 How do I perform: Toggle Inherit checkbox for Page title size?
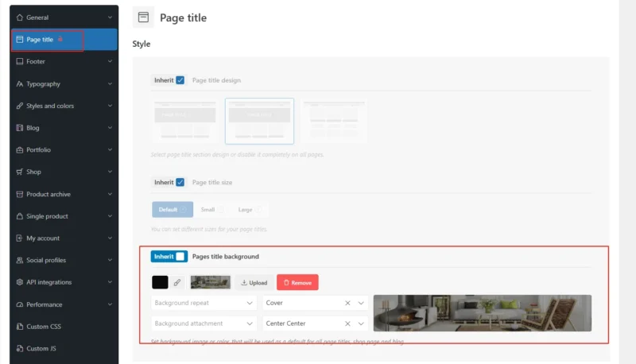tap(180, 182)
